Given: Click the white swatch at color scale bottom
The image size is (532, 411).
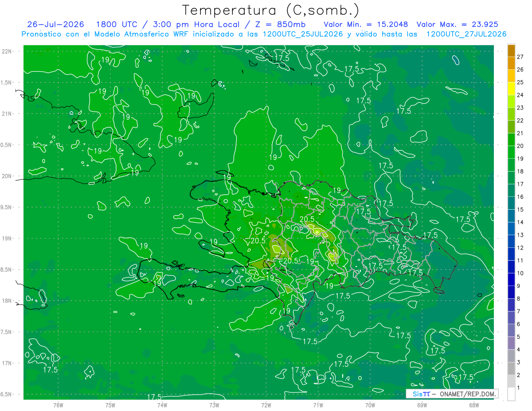Looking at the screenshot, I should [x=511, y=394].
